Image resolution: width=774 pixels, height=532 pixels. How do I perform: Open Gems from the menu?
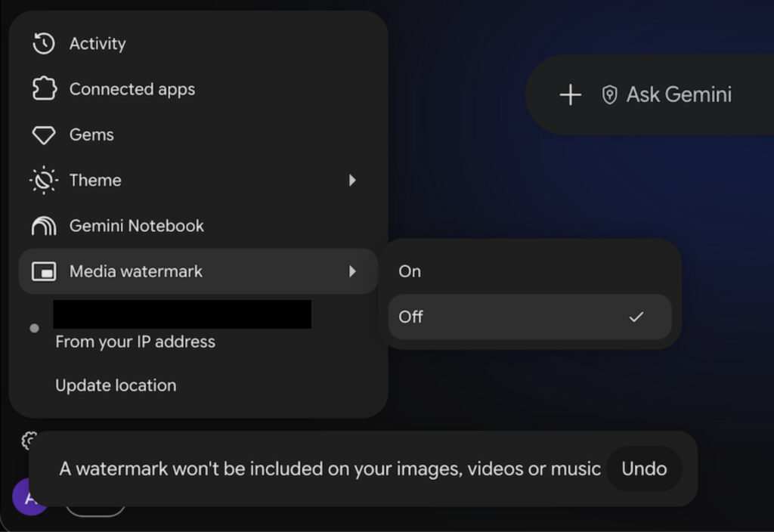point(198,135)
